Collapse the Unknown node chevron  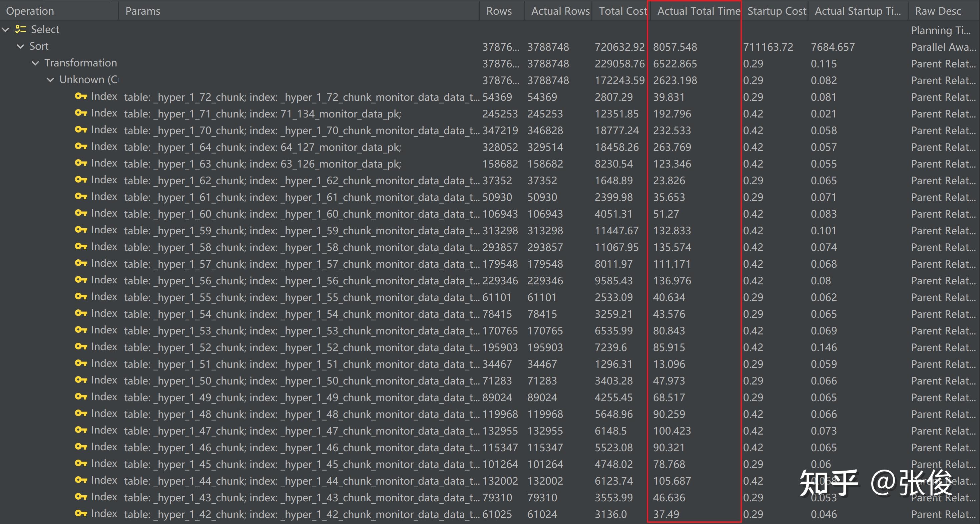[x=50, y=80]
